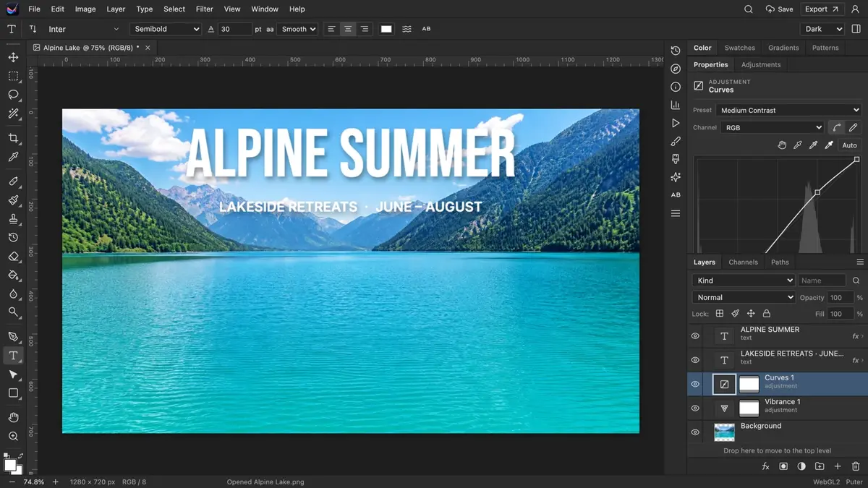
Task: Open the History panel icon
Action: (x=676, y=51)
